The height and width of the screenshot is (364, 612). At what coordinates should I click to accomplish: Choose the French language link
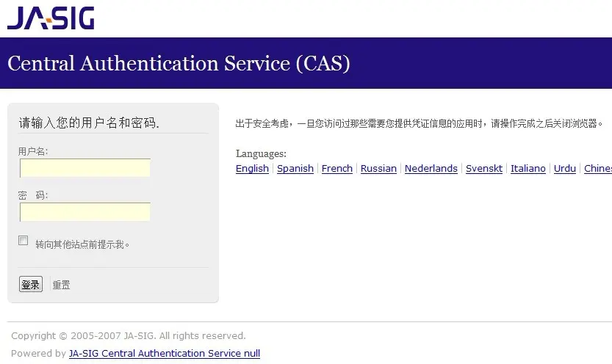pyautogui.click(x=336, y=168)
